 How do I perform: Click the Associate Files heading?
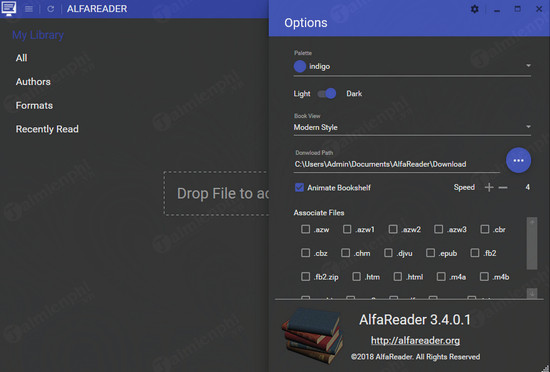point(319,213)
